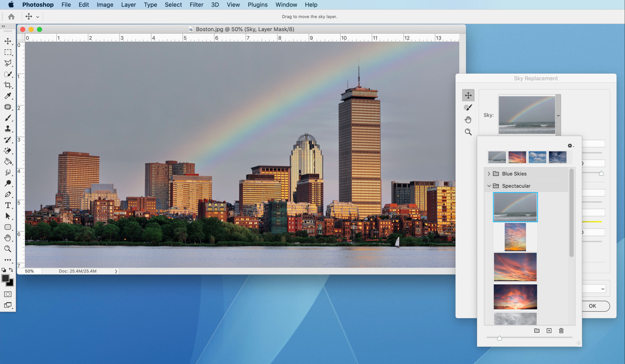The width and height of the screenshot is (625, 364).
Task: Select the Quick Selection tool
Action: (8, 74)
